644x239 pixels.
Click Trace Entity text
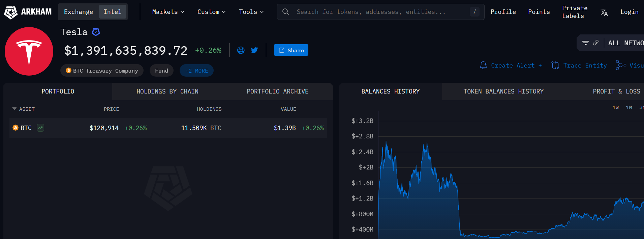585,65
